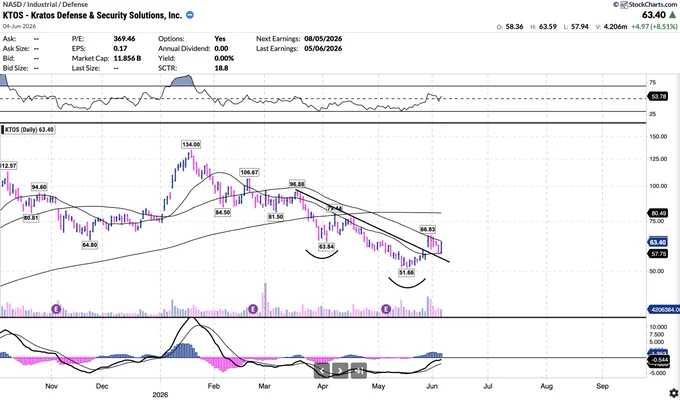This screenshot has width=680, height=400.
Task: Click the +4.97 (+8.51%) change text
Action: [x=654, y=26]
